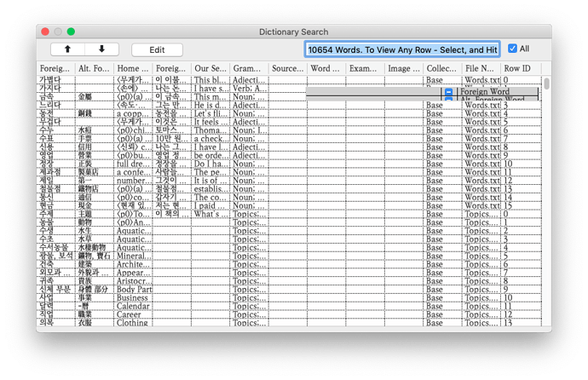Select the 'I paid ...' sentence cell
Screen dimensions: 588x380
210,205
